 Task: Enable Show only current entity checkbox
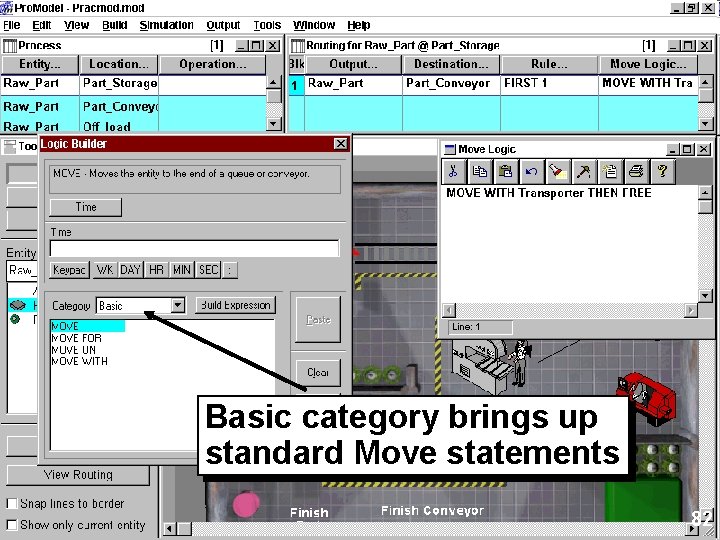[12, 525]
